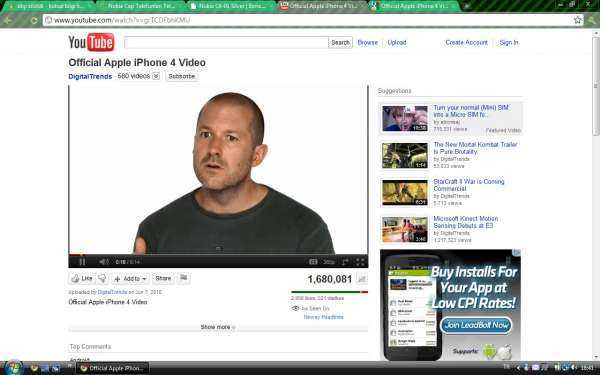Expand description with Show more
Viewport: 600px width, 375px height.
pos(218,327)
